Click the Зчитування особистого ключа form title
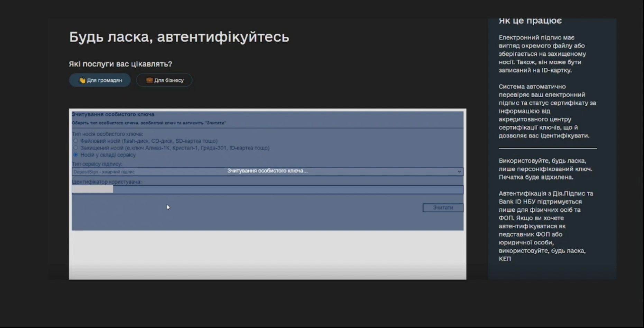Image resolution: width=644 pixels, height=328 pixels. [113, 114]
